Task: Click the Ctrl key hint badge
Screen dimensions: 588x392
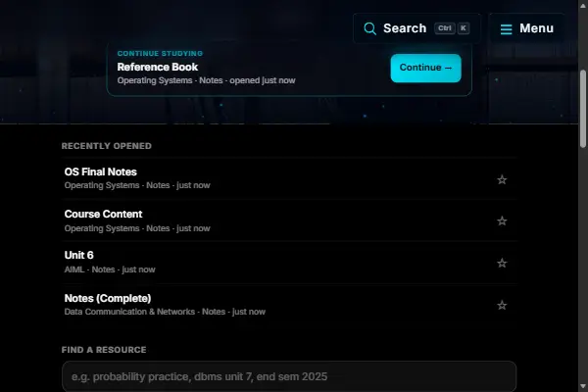Action: (445, 28)
